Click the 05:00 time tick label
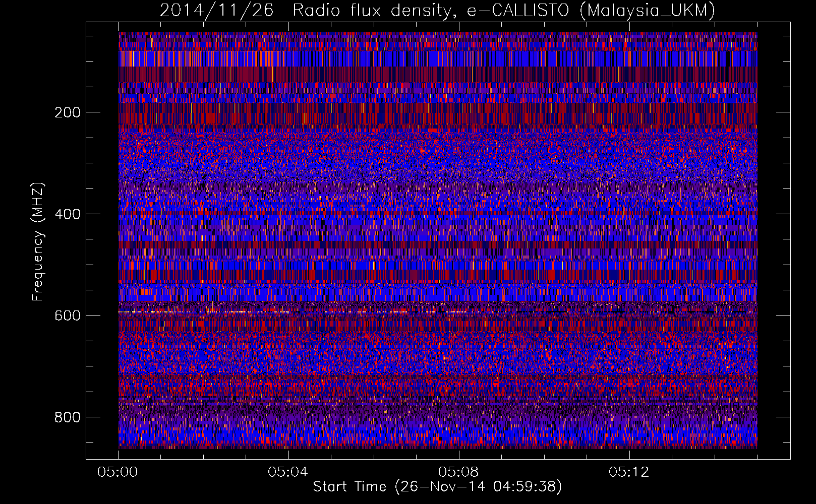 coord(118,472)
